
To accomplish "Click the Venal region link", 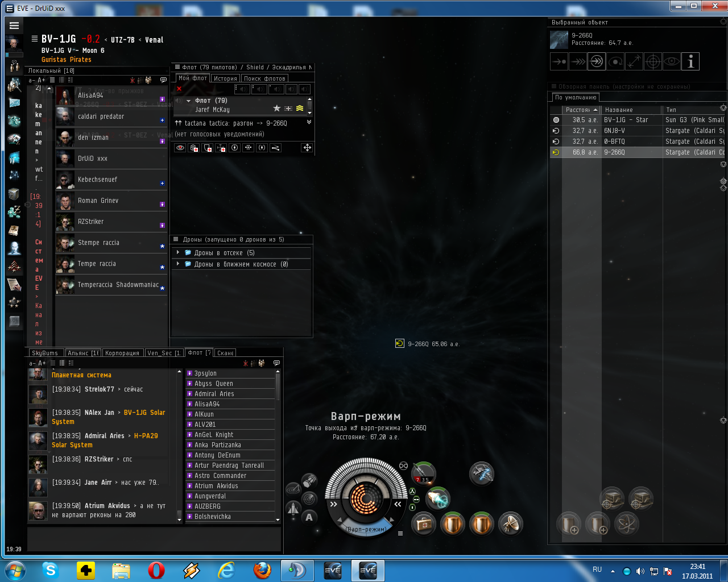I will pos(154,40).
